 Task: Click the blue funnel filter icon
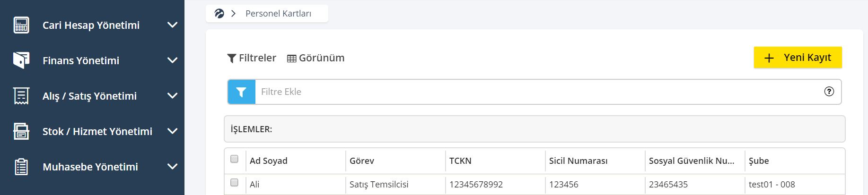[241, 92]
